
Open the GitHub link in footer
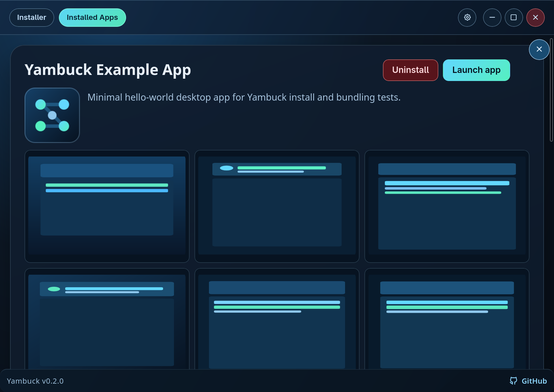(x=528, y=381)
